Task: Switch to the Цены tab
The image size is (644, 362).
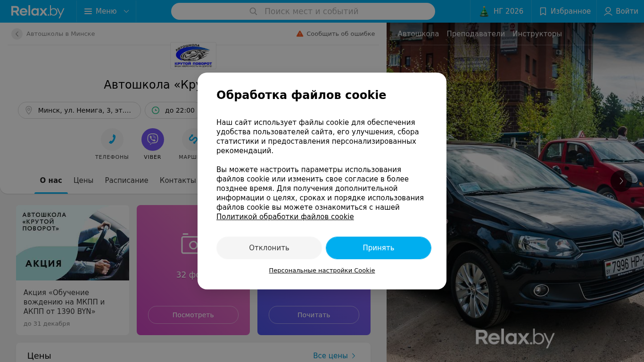Action: click(83, 181)
